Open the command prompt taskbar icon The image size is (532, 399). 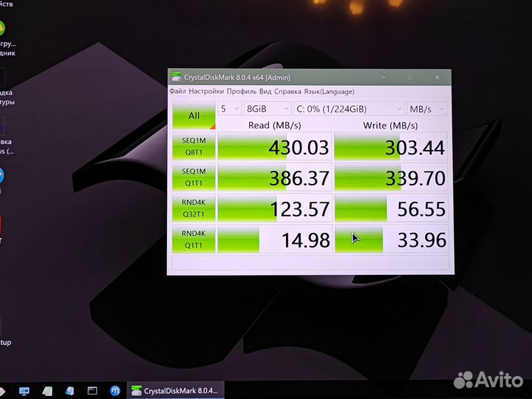coord(93,390)
